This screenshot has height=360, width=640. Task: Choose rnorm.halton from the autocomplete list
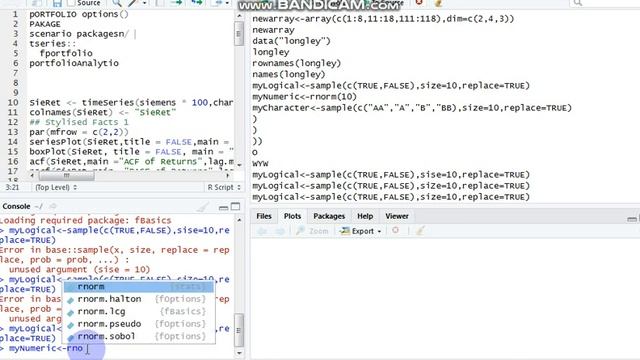138,299
